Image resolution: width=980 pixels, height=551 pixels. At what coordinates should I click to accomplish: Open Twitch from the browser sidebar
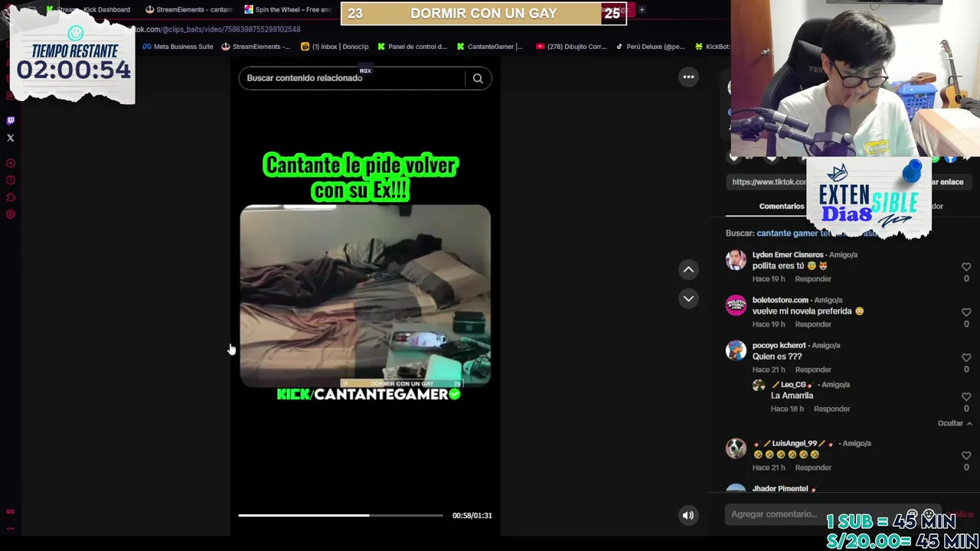(11, 120)
